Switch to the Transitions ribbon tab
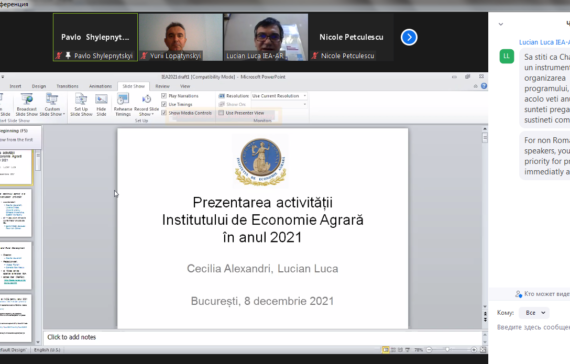The width and height of the screenshot is (570, 364). 67,86
